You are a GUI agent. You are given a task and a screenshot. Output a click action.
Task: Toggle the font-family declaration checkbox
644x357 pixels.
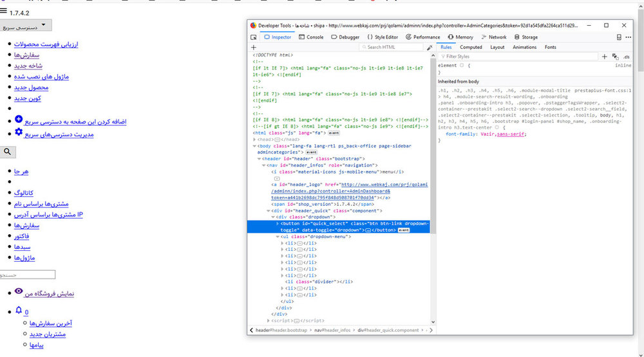pyautogui.click(x=442, y=134)
